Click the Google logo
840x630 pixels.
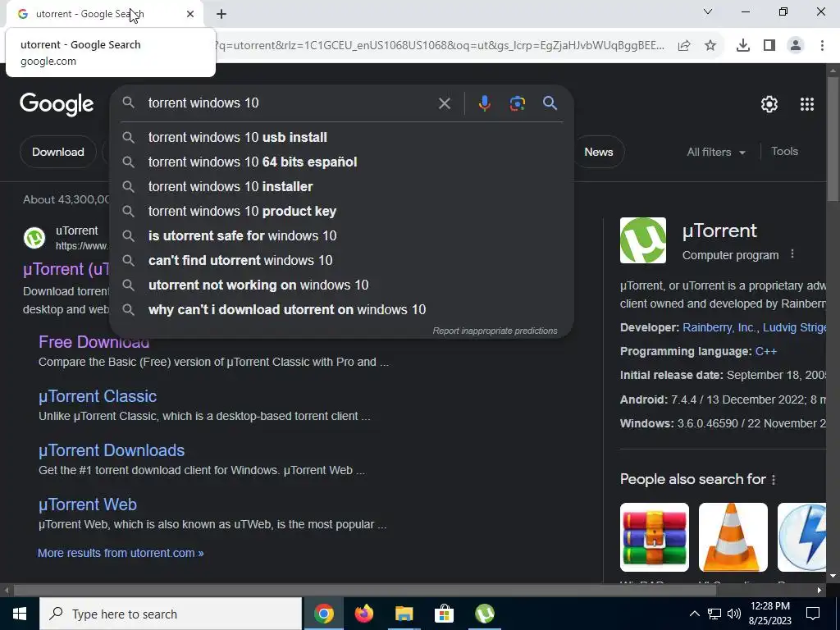coord(57,104)
